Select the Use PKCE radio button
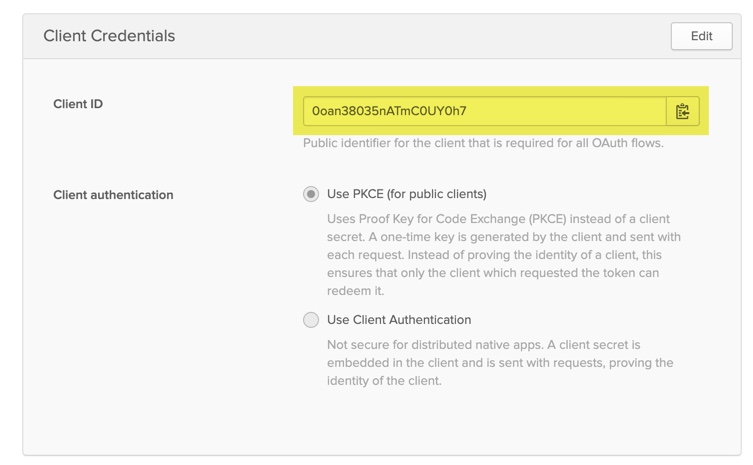This screenshot has width=753, height=465. [x=311, y=194]
